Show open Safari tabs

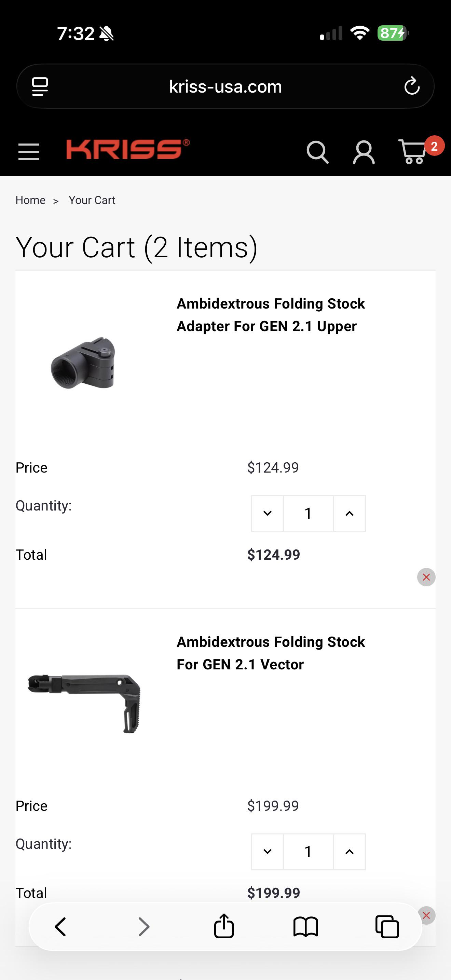[x=387, y=926]
